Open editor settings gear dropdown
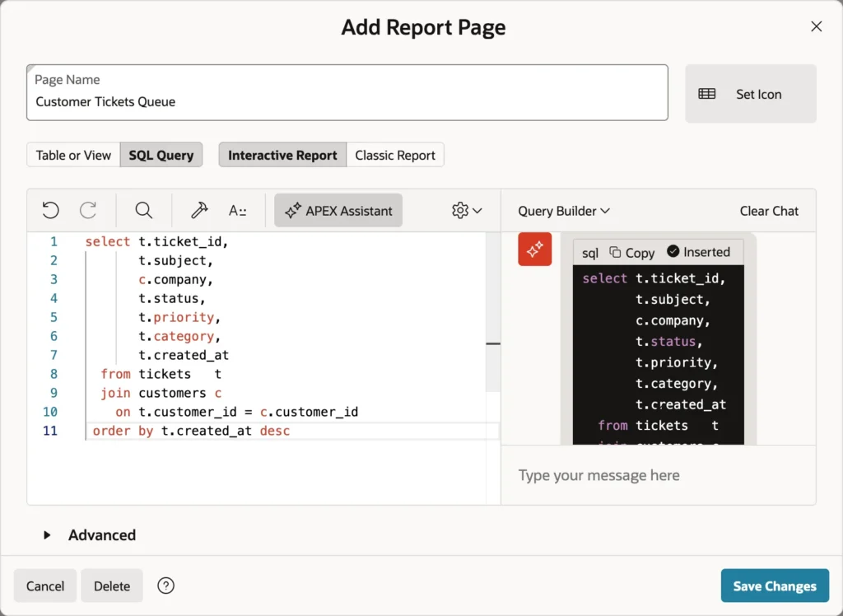843x616 pixels. [467, 210]
